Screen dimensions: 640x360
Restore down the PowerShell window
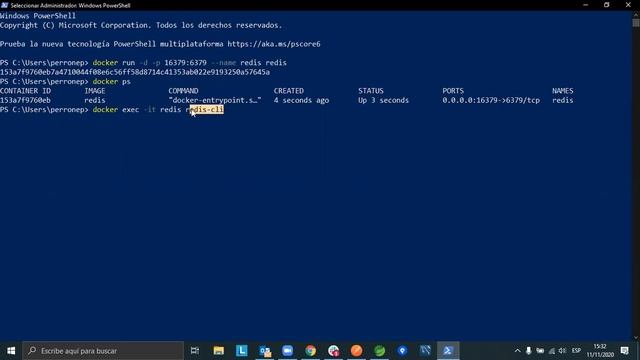607,5
